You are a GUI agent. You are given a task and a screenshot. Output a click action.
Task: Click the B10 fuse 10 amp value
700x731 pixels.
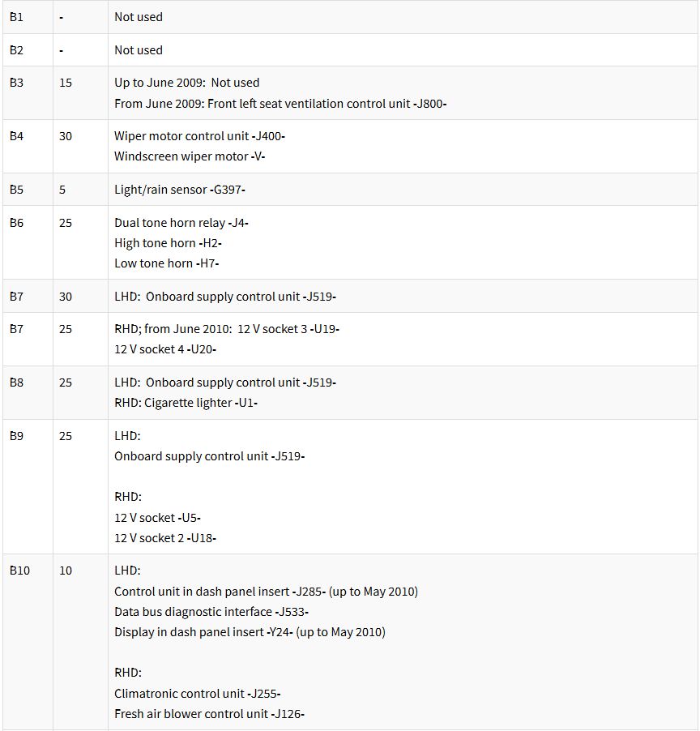(66, 571)
